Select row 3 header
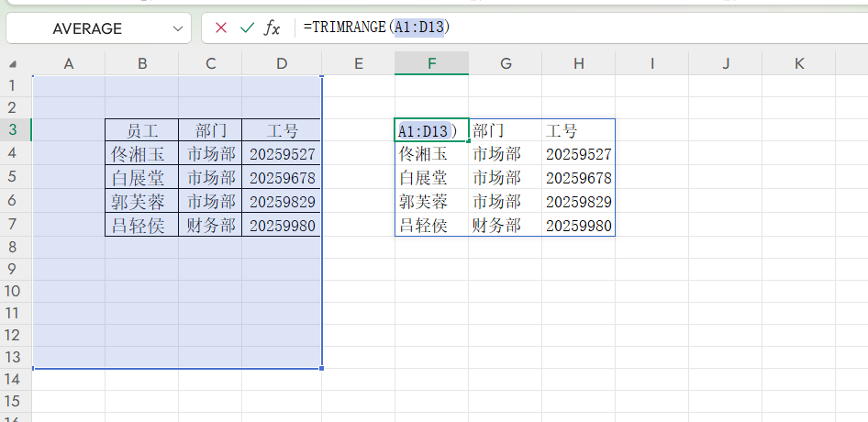The width and height of the screenshot is (868, 422). click(14, 130)
